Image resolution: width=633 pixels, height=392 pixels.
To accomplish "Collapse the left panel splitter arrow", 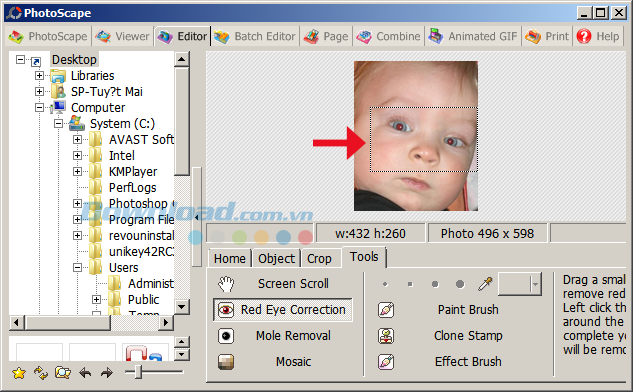I will 197,217.
